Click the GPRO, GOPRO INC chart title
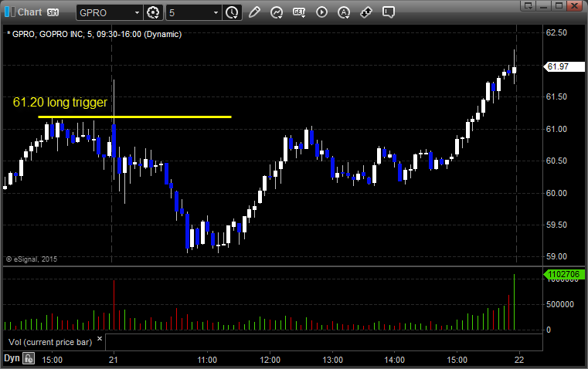Viewport: 588px width, 369px height. [x=94, y=34]
